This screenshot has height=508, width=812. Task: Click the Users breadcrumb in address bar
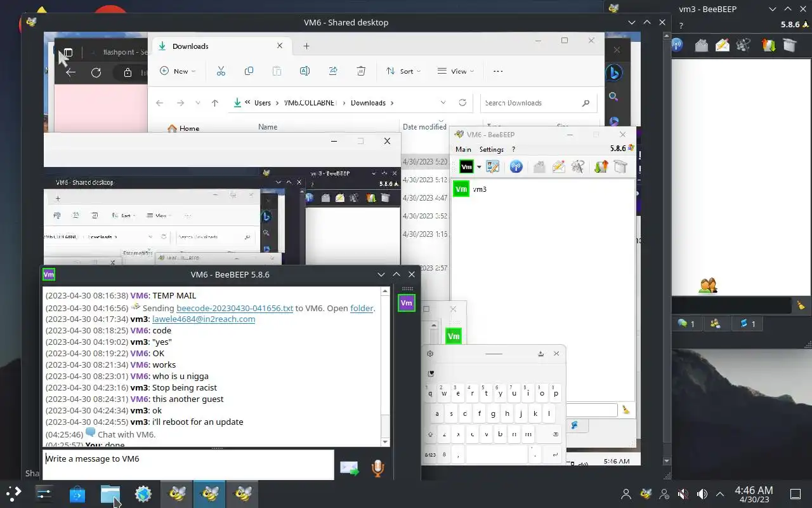pyautogui.click(x=263, y=103)
